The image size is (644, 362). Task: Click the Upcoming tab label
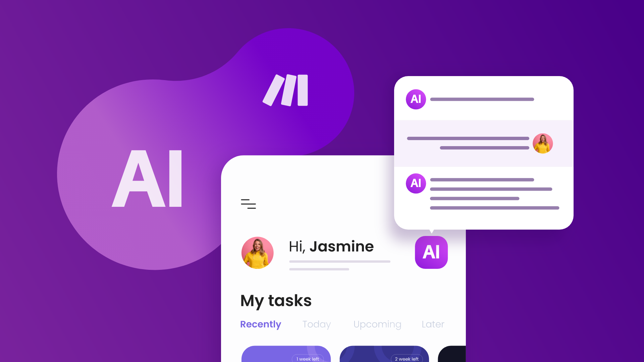377,324
